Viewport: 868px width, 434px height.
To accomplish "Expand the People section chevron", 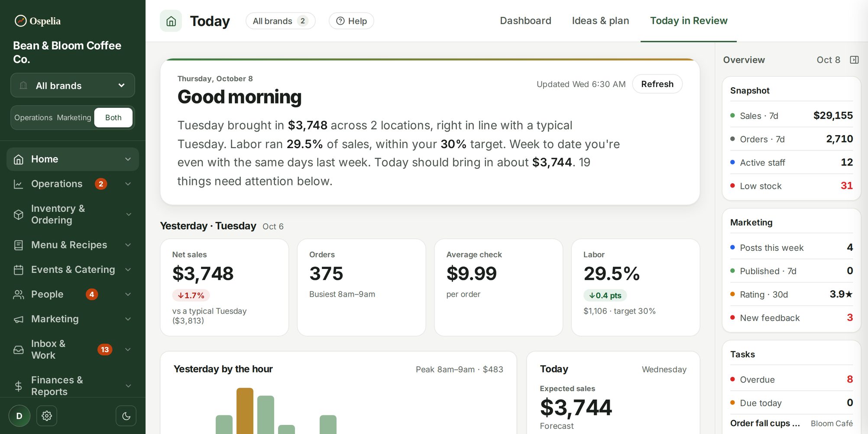I will 128,295.
